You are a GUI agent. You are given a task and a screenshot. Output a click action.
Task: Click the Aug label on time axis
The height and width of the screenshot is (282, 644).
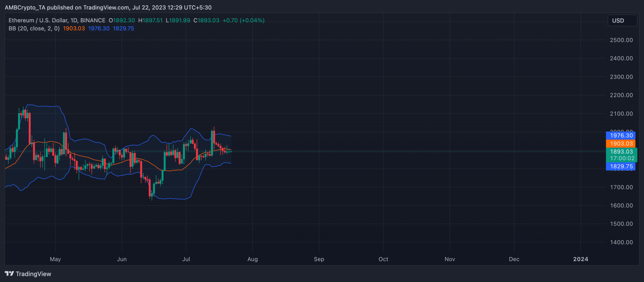(252, 259)
